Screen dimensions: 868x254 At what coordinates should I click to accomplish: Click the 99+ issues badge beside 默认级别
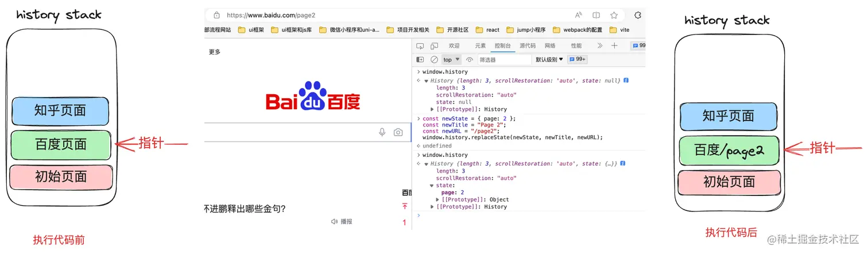click(x=577, y=60)
